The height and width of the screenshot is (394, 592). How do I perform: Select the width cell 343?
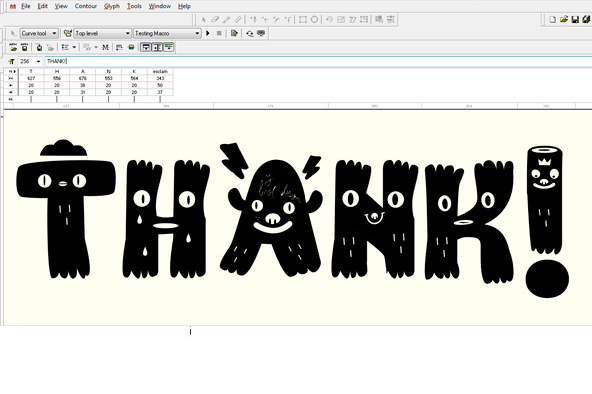tap(160, 78)
